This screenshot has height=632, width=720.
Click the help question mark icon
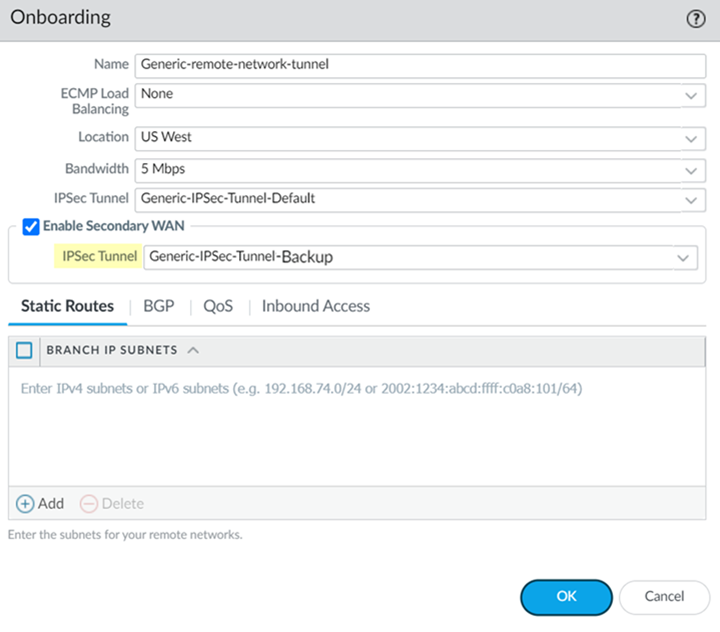[696, 19]
